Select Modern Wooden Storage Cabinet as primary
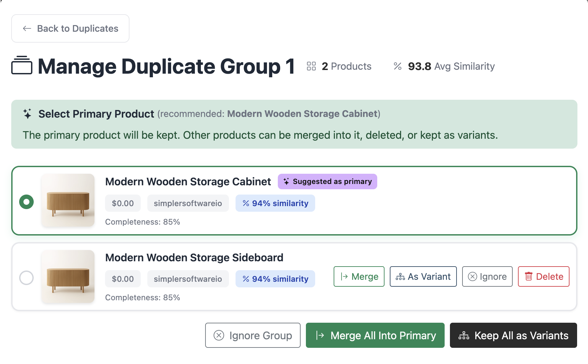The image size is (588, 364). click(x=26, y=201)
